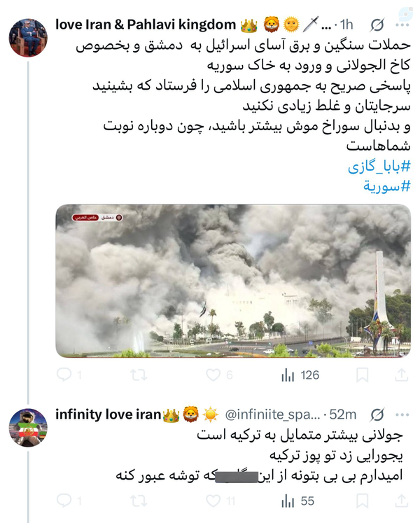Open the #بابا_گازی hashtag link

coord(379,166)
